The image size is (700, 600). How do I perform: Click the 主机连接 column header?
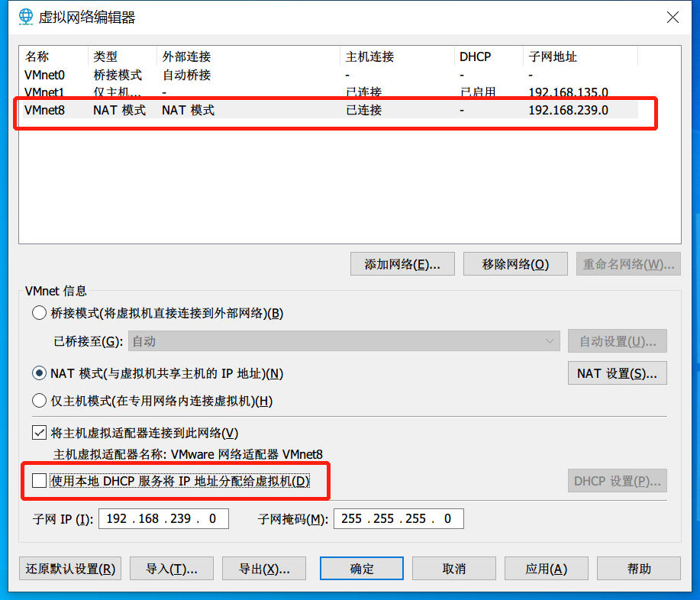coord(397,56)
